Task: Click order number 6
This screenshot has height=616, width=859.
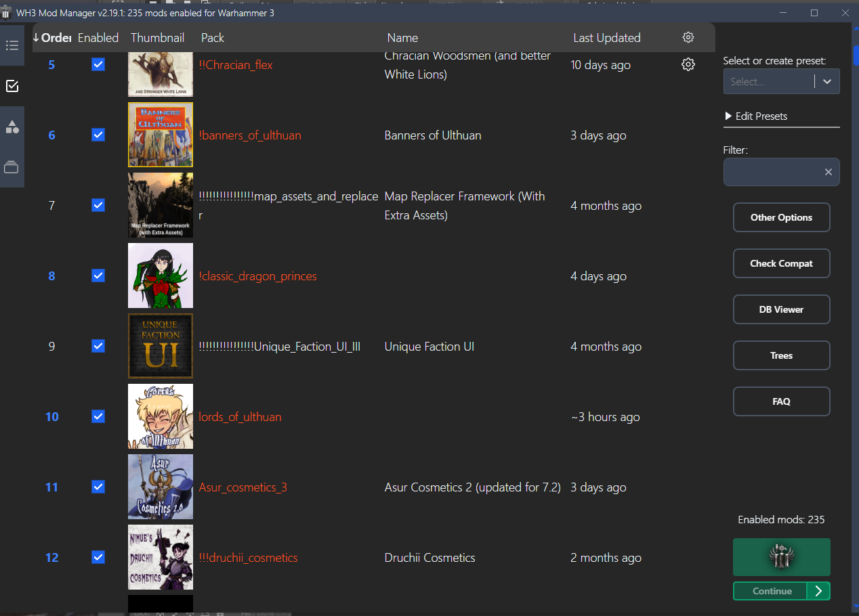Action: [x=51, y=135]
